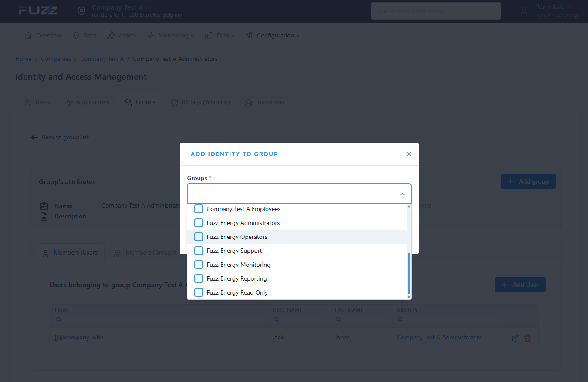Check Company Test A Employees option
The image size is (588, 382).
[x=199, y=209]
